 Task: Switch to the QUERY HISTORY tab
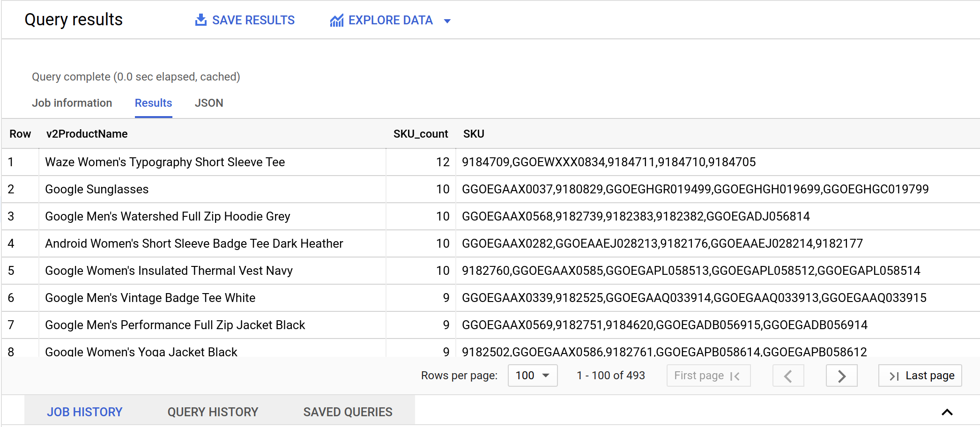coord(213,412)
